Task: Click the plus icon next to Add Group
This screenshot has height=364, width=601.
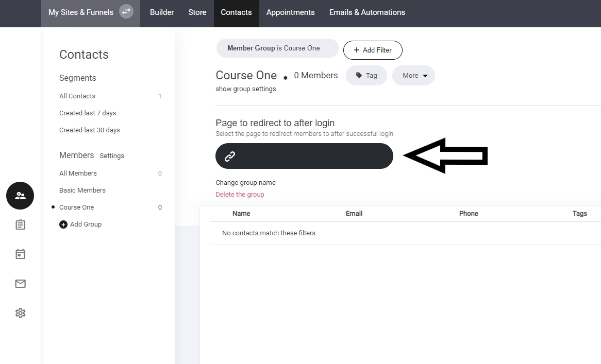Action: (x=63, y=224)
